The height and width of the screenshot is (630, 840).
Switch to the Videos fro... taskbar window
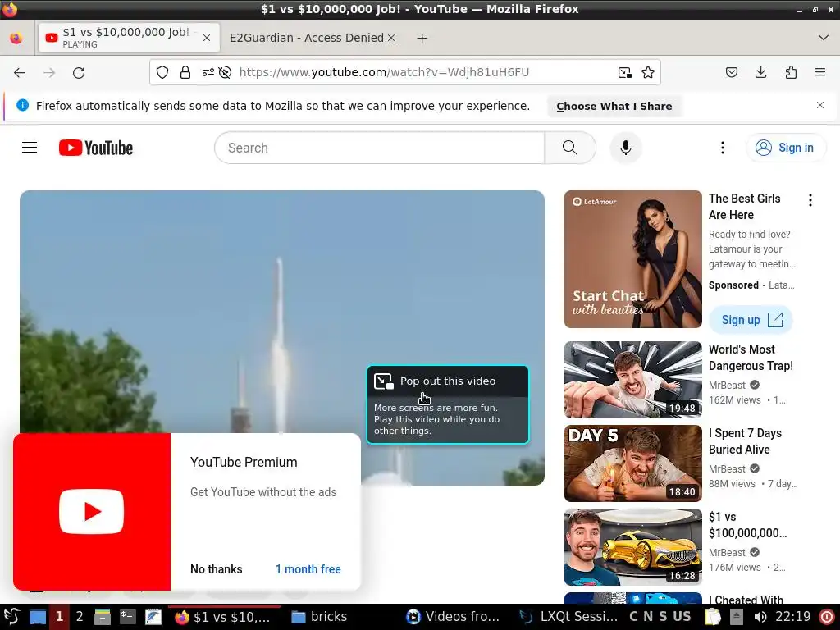(453, 617)
